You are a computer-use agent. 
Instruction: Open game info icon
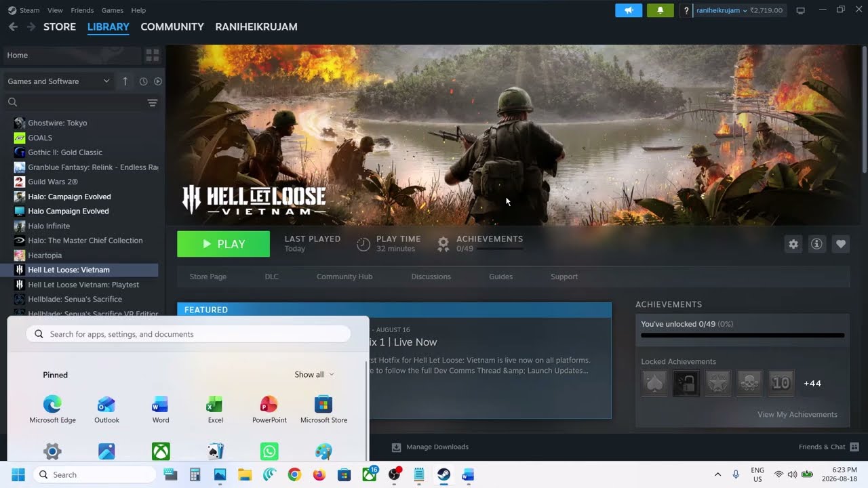click(816, 244)
